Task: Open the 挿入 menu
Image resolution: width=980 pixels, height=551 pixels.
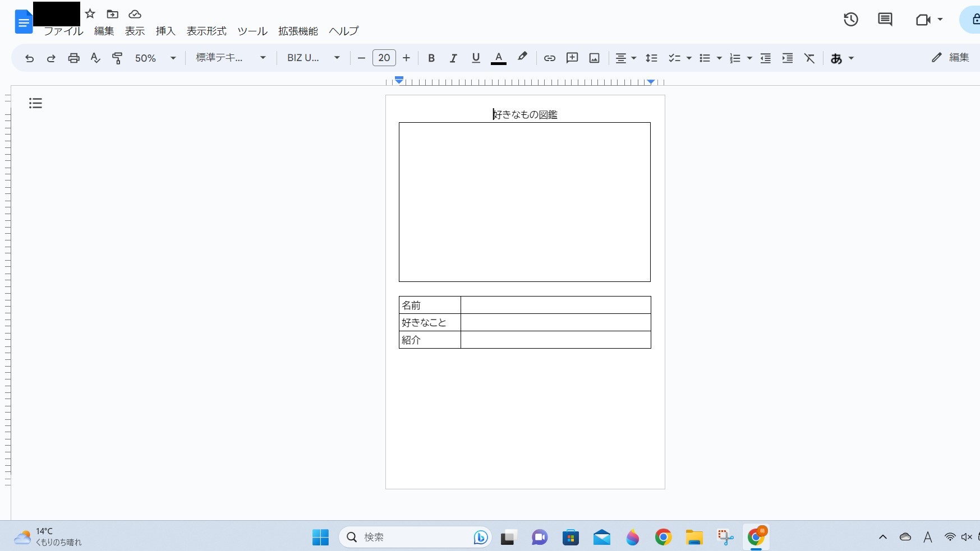Action: [165, 31]
